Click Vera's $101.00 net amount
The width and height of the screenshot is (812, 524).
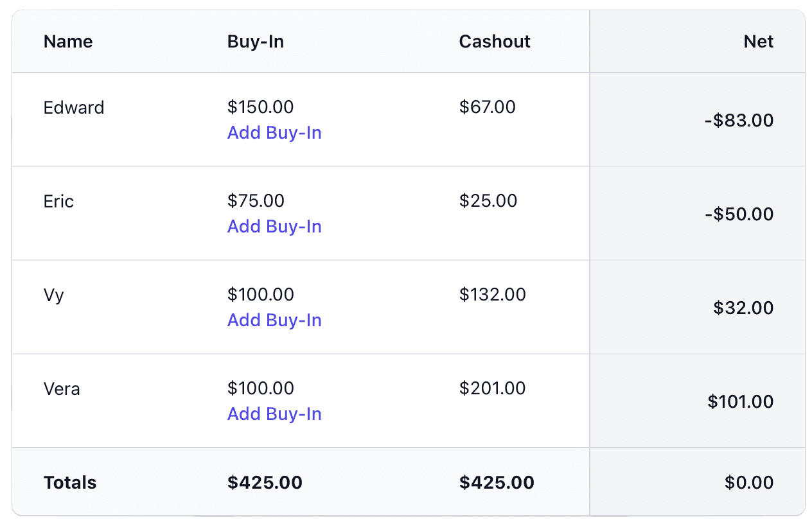[741, 401]
